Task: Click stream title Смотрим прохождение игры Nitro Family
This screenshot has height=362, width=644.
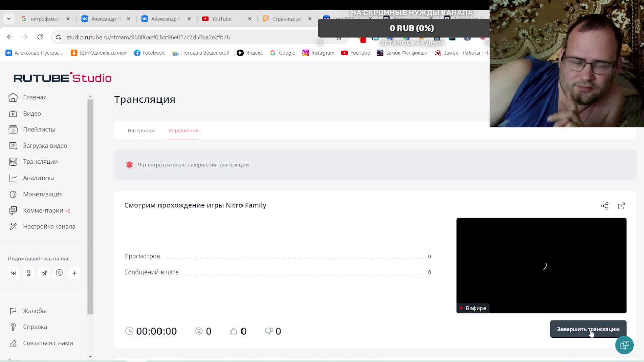Action: click(x=195, y=205)
